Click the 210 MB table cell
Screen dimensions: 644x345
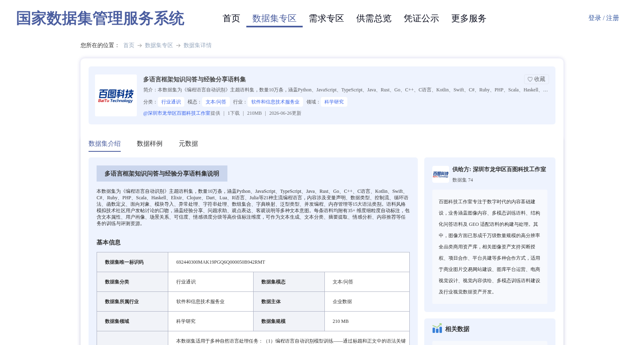(341, 321)
